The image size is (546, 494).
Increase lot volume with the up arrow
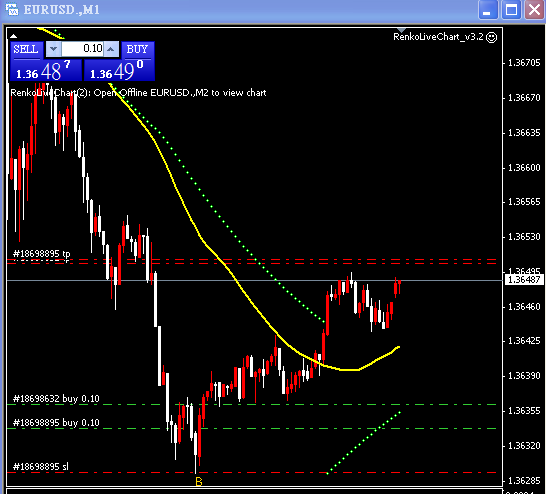click(111, 49)
